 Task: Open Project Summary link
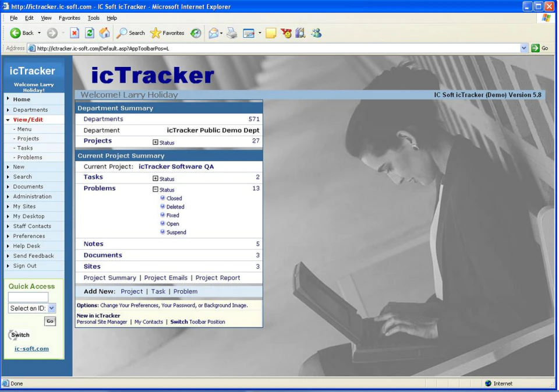pyautogui.click(x=110, y=278)
